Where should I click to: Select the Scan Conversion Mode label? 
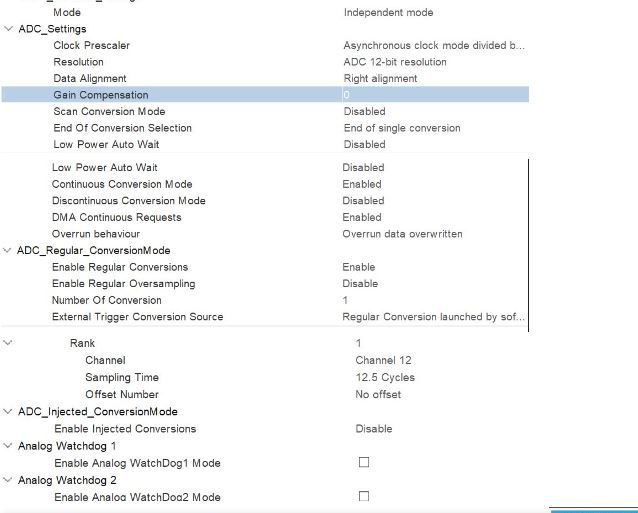[109, 111]
